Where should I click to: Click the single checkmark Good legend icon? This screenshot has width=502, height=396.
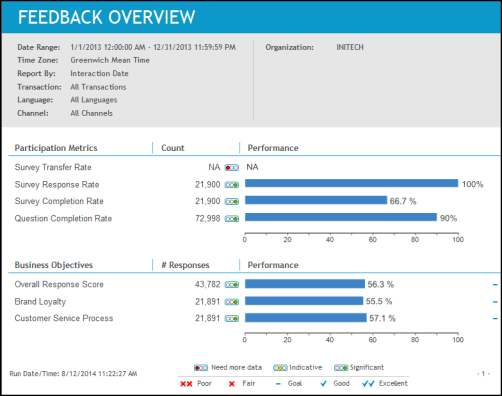click(x=323, y=384)
